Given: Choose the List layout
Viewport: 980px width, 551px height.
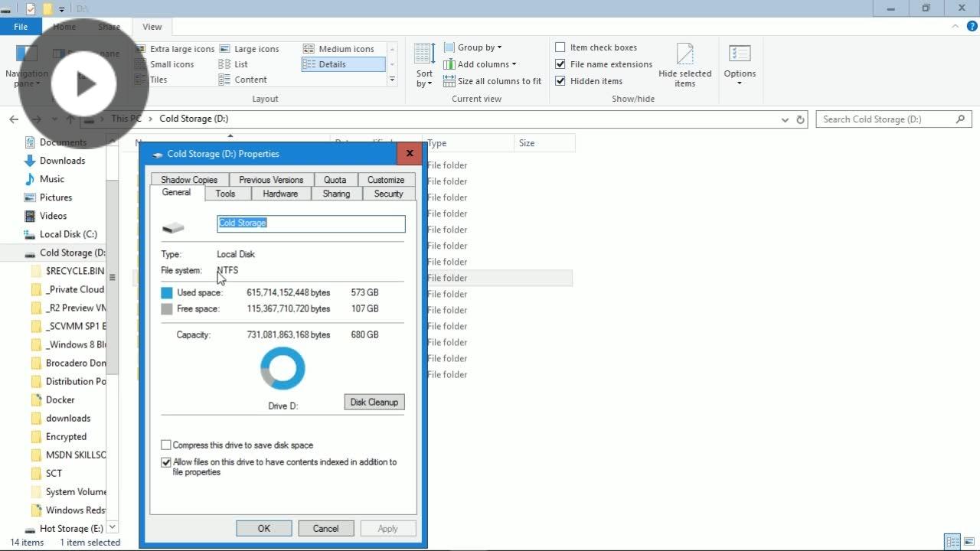Looking at the screenshot, I should (x=234, y=64).
